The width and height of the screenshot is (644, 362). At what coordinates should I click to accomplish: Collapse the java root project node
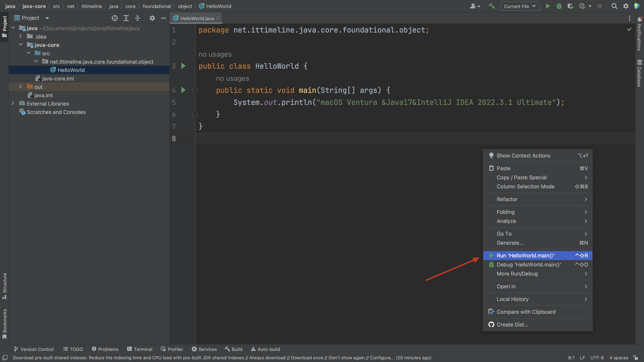13,28
